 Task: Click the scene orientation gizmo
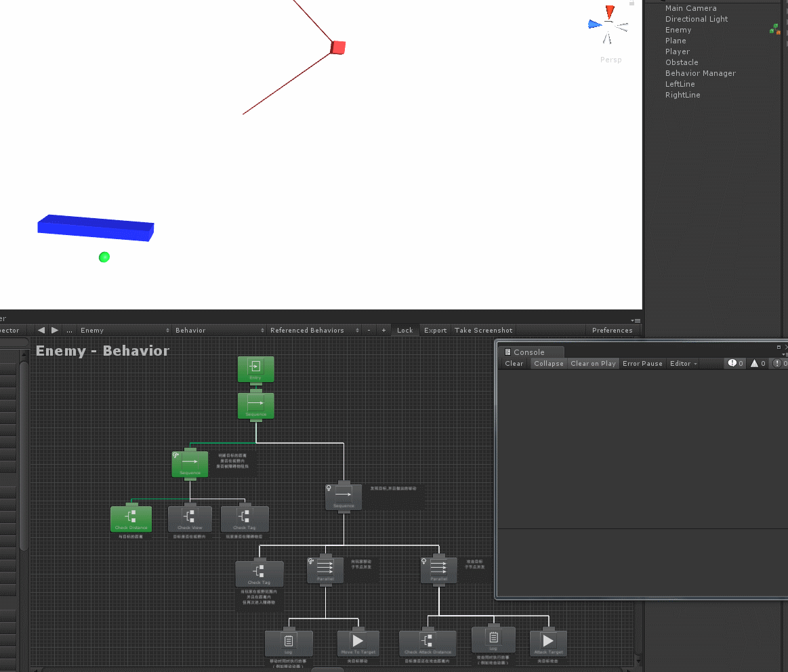pos(608,25)
